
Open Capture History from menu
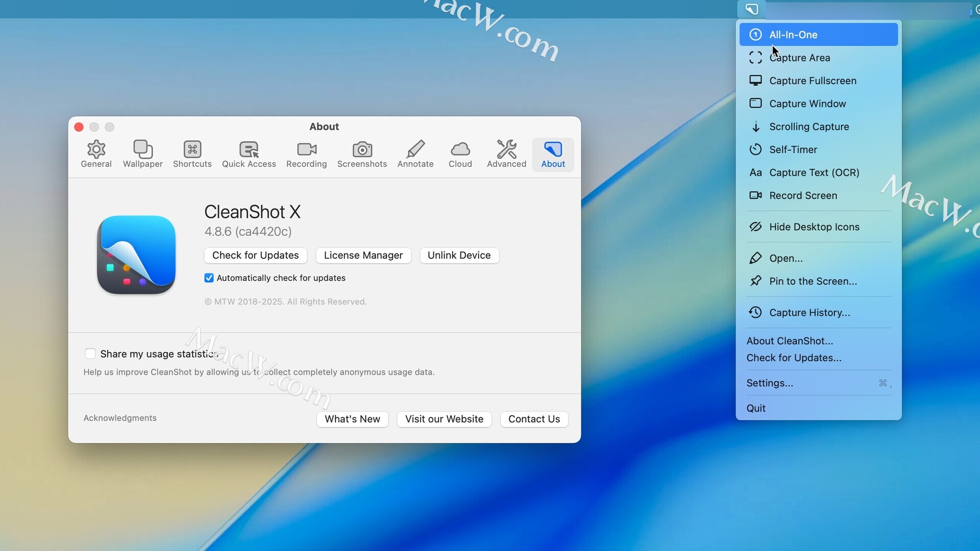click(x=809, y=313)
